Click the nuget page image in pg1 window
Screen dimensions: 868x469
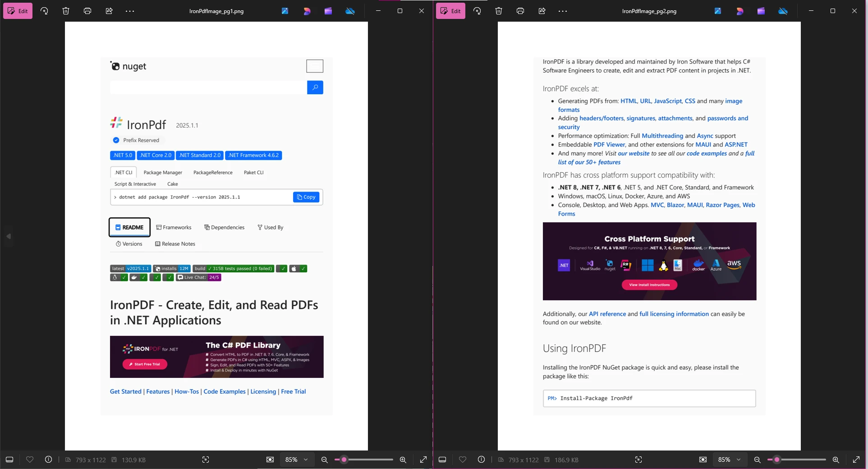216,236
